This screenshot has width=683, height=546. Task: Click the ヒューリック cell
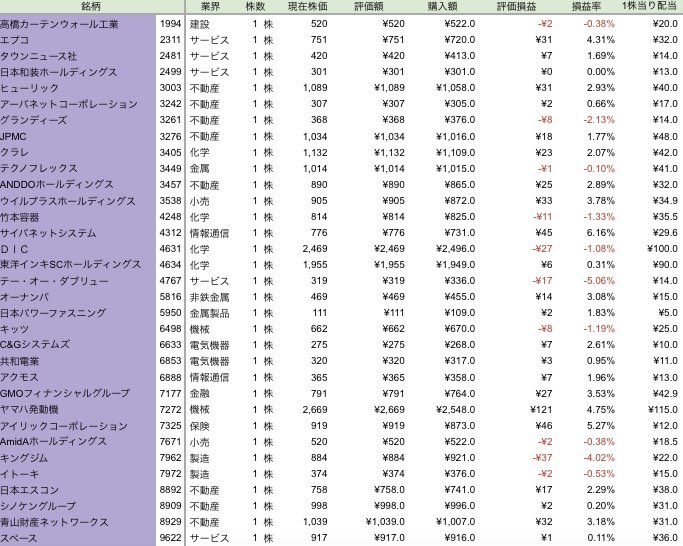coord(29,88)
